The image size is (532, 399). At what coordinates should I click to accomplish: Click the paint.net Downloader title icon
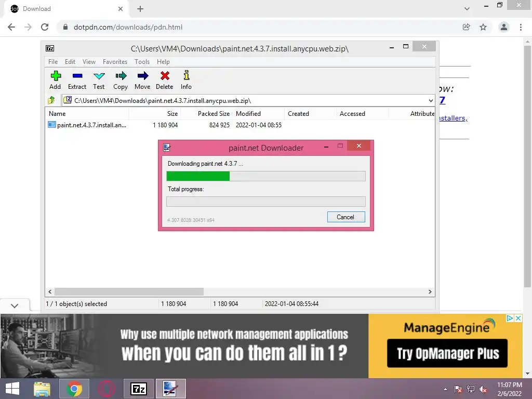tap(167, 148)
